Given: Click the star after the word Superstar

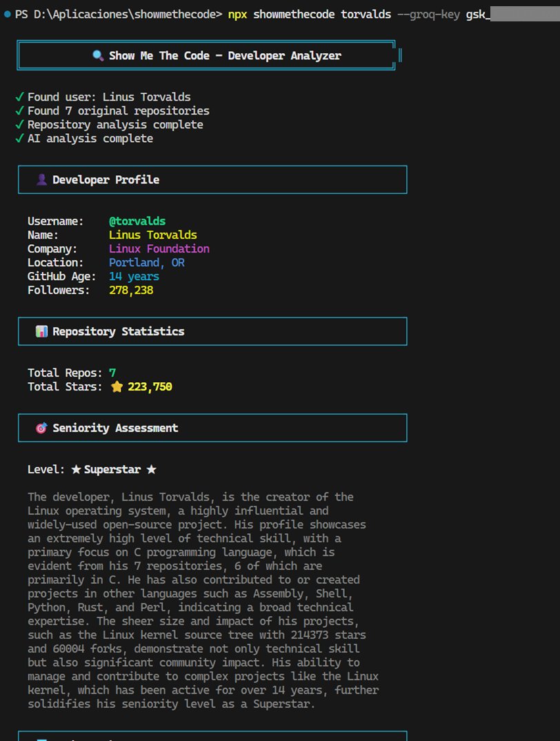Looking at the screenshot, I should pos(151,469).
